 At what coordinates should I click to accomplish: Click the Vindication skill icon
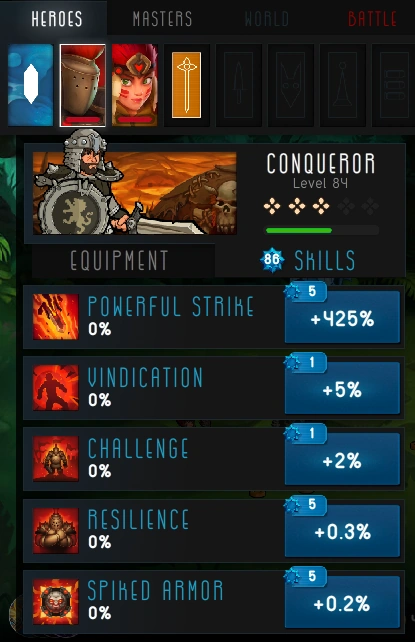tap(56, 387)
